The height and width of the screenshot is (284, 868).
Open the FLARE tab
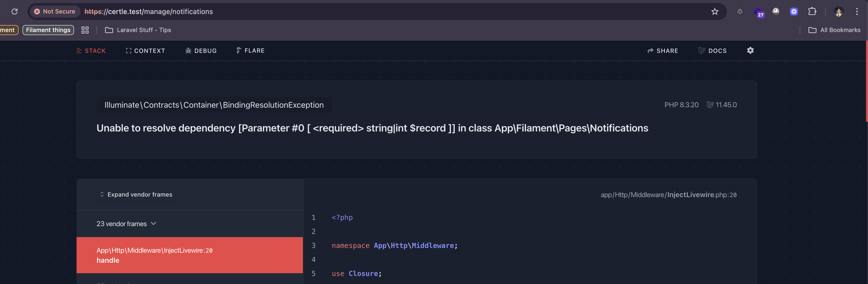(250, 51)
